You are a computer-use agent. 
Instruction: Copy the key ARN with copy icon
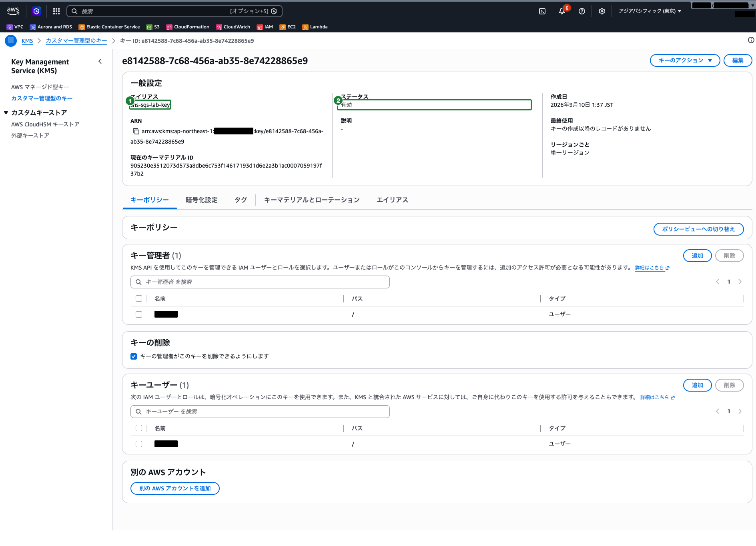pyautogui.click(x=136, y=131)
